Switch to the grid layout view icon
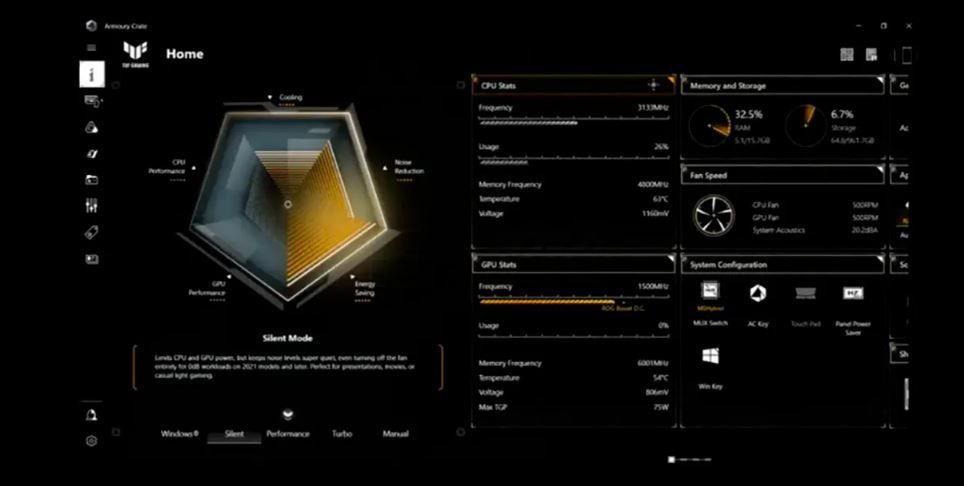The image size is (964, 486). (x=847, y=55)
